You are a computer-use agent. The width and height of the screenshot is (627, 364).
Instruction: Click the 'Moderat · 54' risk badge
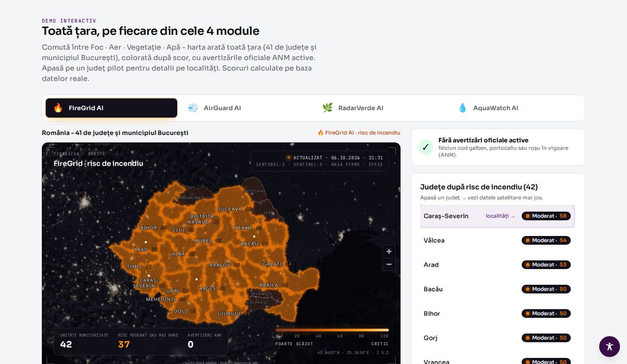(x=546, y=240)
